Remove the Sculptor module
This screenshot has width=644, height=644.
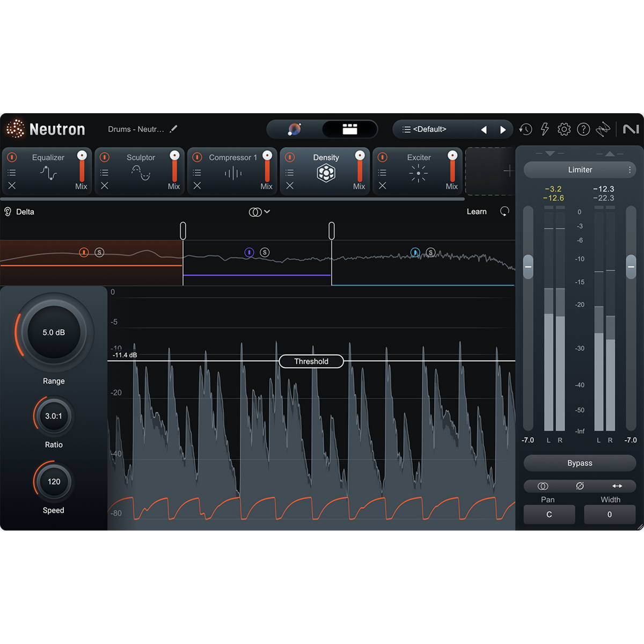pos(105,186)
